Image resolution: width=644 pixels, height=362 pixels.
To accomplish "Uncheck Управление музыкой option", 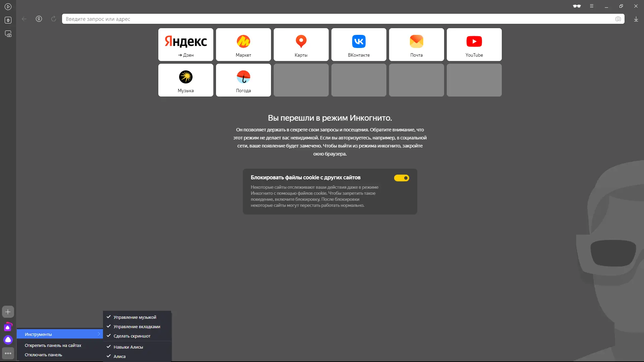I will 135,317.
